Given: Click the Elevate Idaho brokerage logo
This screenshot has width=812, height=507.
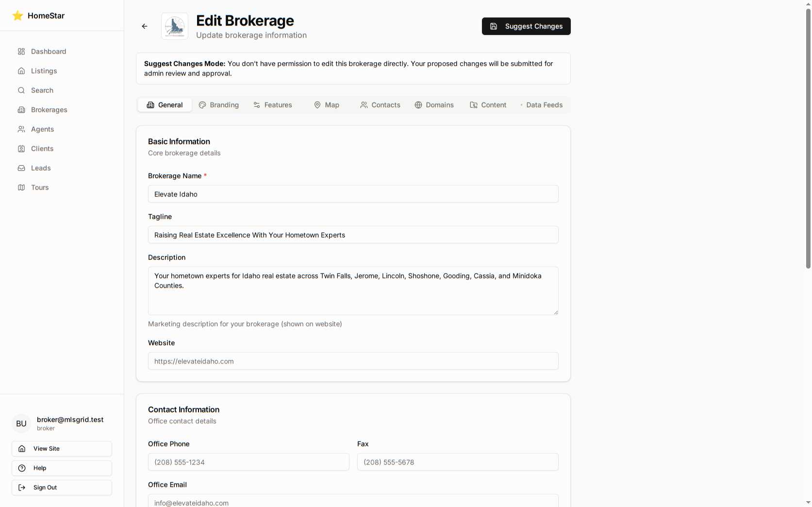Looking at the screenshot, I should pyautogui.click(x=175, y=26).
